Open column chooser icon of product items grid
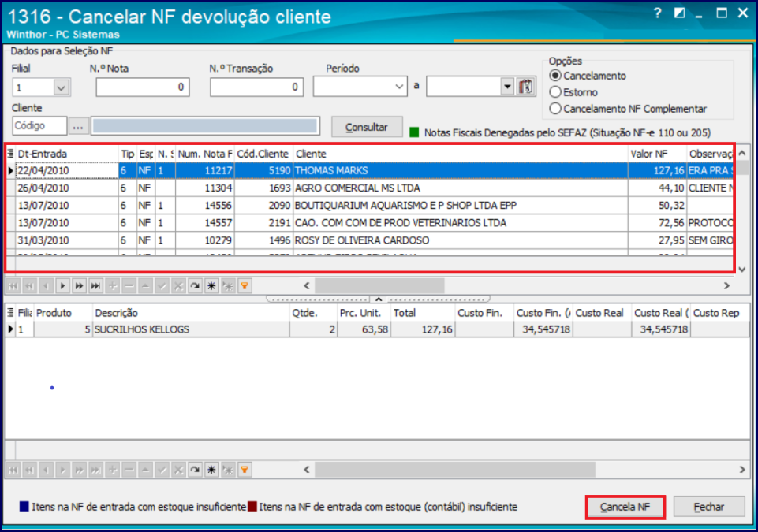The width and height of the screenshot is (758, 532). (10, 313)
